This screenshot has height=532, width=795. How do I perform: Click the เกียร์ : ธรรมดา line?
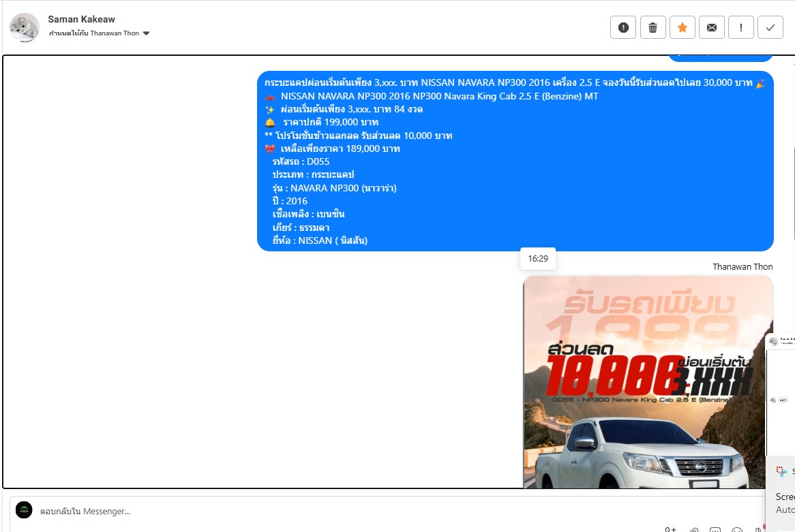301,228
